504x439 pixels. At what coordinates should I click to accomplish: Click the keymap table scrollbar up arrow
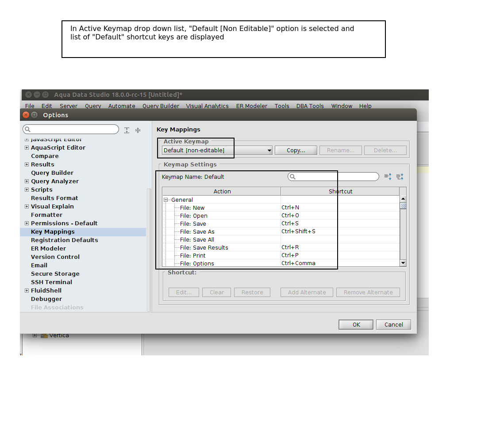point(403,199)
